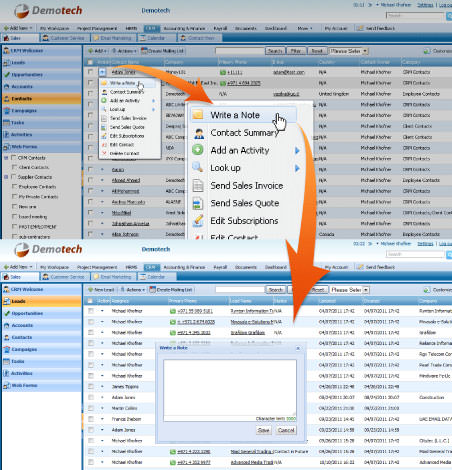The image size is (452, 470).
Task: Tick the checkbox beside Adam Jones in Contacts list
Action: (90, 72)
